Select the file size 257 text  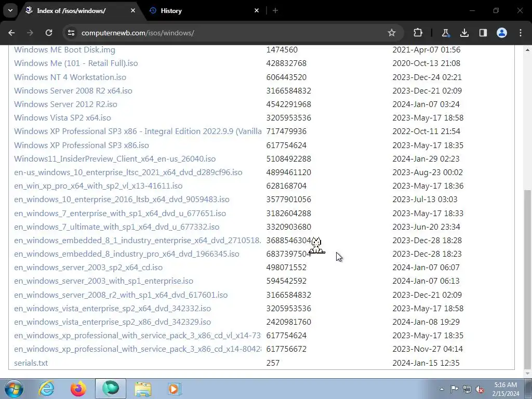click(273, 364)
